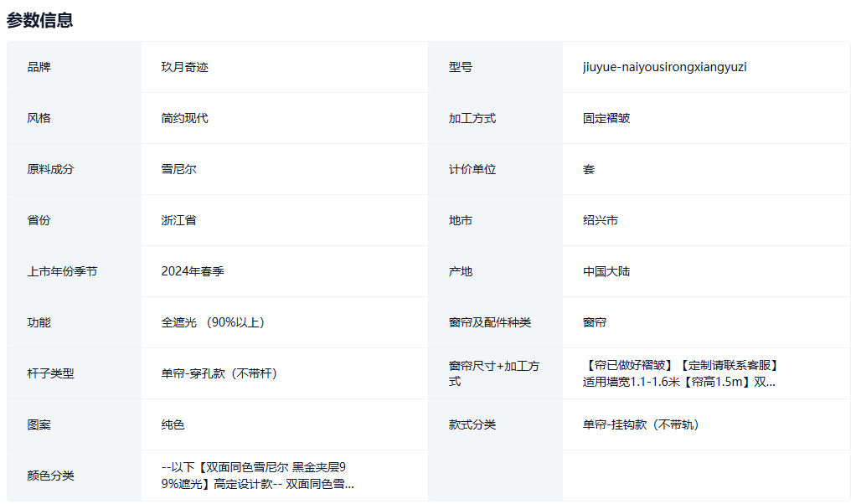Click the rod type value 单帘-穿孔款（不带杆）
This screenshot has width=856, height=504.
tap(219, 373)
